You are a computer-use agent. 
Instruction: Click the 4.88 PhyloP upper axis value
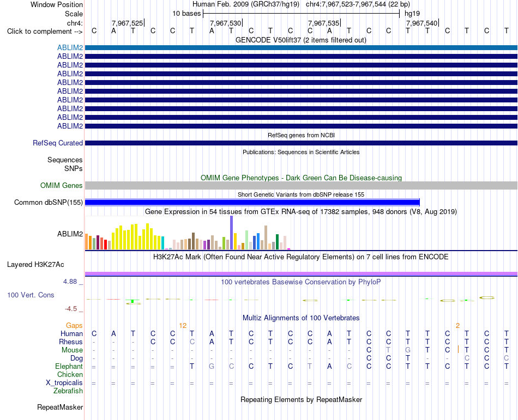click(70, 282)
